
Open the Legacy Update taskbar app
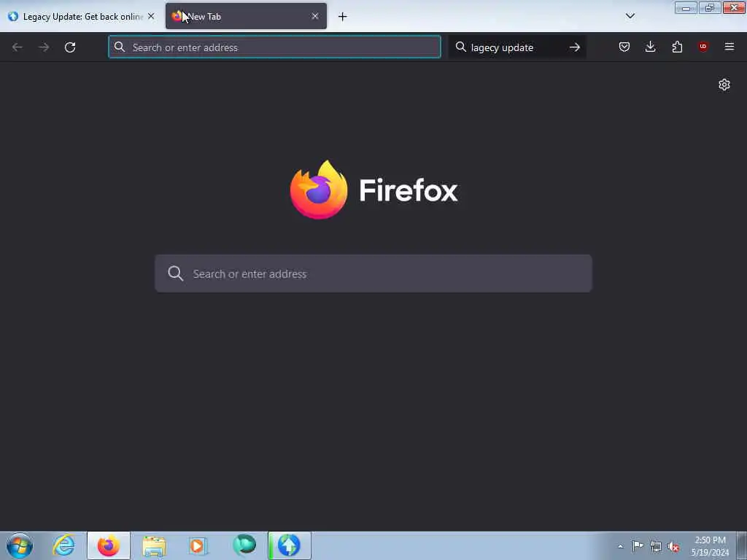coord(290,545)
